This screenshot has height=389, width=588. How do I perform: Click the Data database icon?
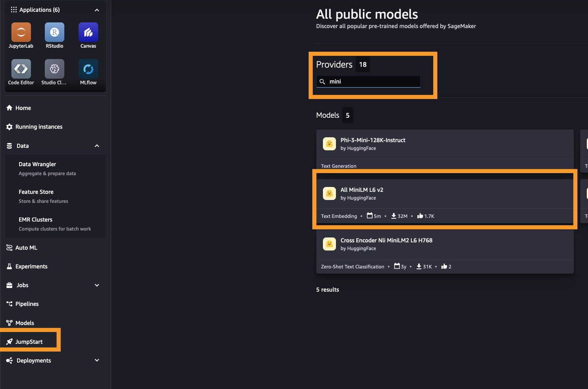pyautogui.click(x=9, y=146)
